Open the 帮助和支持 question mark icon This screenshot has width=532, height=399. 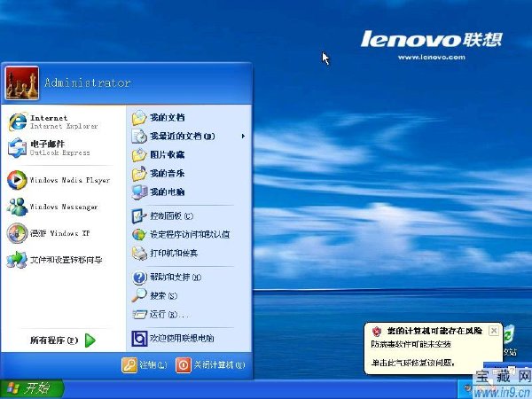click(x=139, y=278)
